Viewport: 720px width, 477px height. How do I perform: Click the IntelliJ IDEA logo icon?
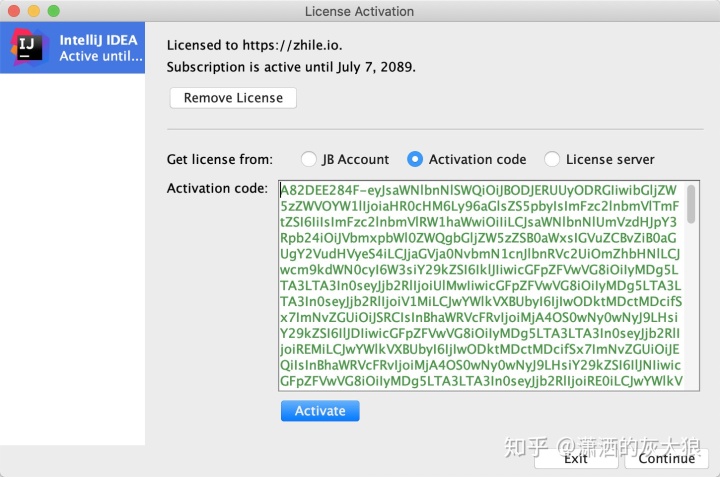pyautogui.click(x=29, y=47)
